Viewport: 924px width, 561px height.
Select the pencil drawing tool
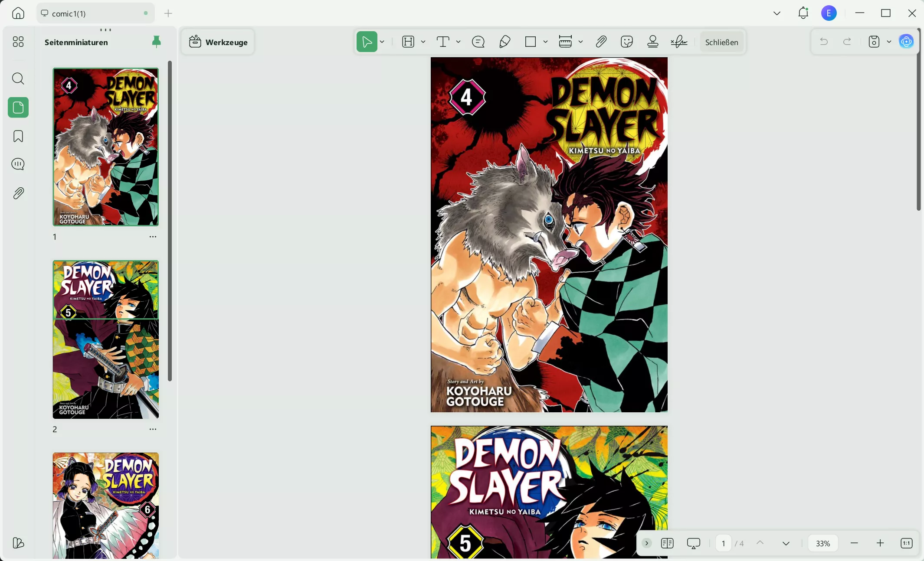coord(505,42)
